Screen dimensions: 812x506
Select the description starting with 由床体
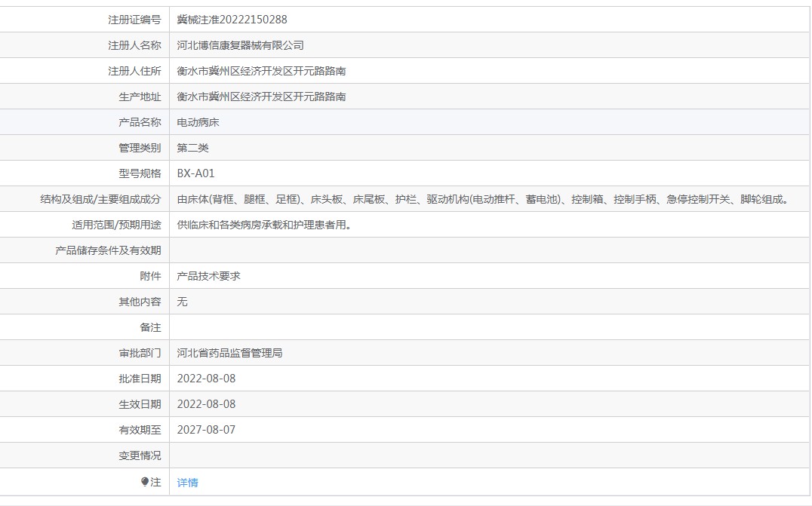[x=484, y=199]
